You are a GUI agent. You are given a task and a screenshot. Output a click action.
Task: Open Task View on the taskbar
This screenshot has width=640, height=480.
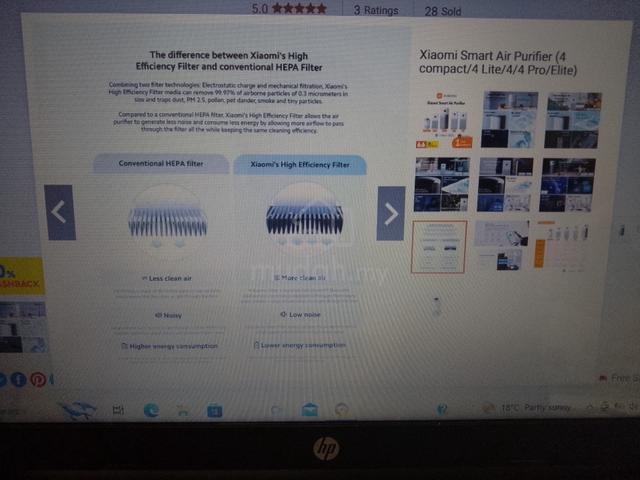(118, 409)
